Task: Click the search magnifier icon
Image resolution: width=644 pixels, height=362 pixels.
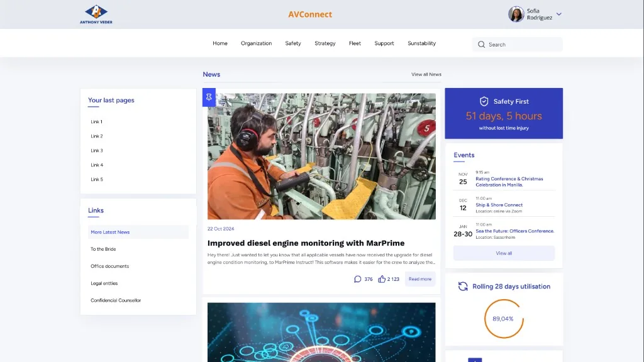Action: pyautogui.click(x=481, y=45)
